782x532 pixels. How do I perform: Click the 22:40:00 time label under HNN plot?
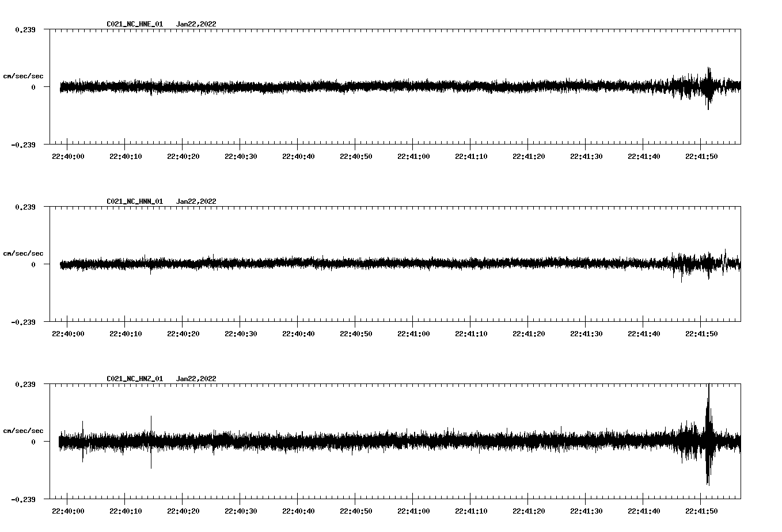click(x=68, y=334)
